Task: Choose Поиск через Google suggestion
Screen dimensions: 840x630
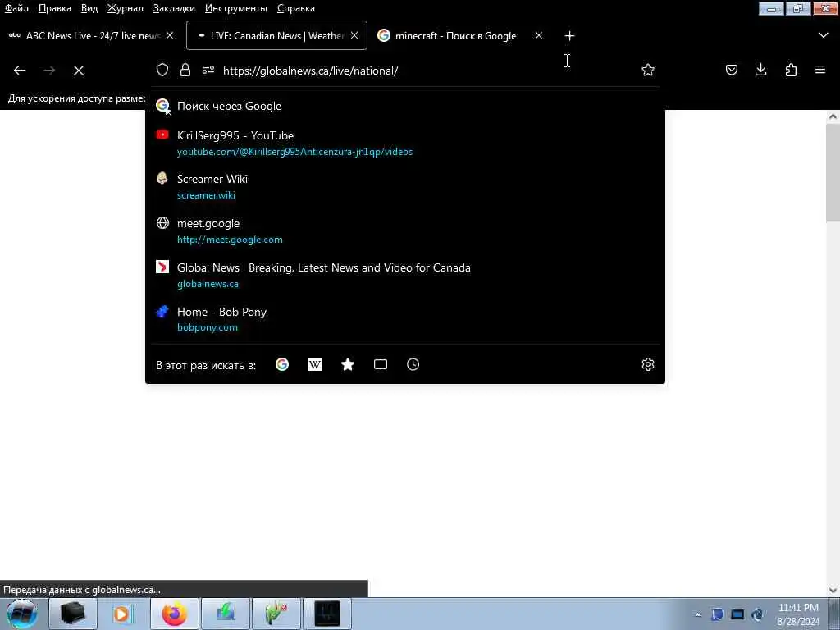Action: point(405,106)
